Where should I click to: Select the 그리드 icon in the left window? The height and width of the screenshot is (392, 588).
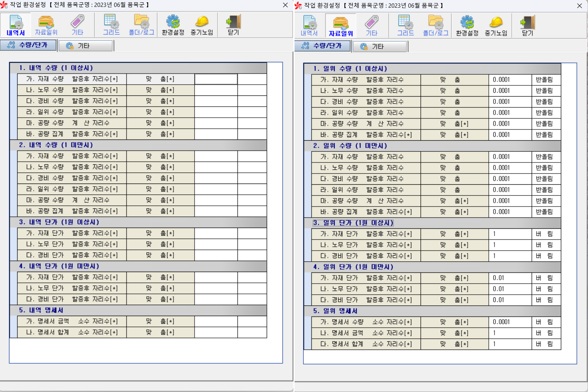tap(111, 25)
